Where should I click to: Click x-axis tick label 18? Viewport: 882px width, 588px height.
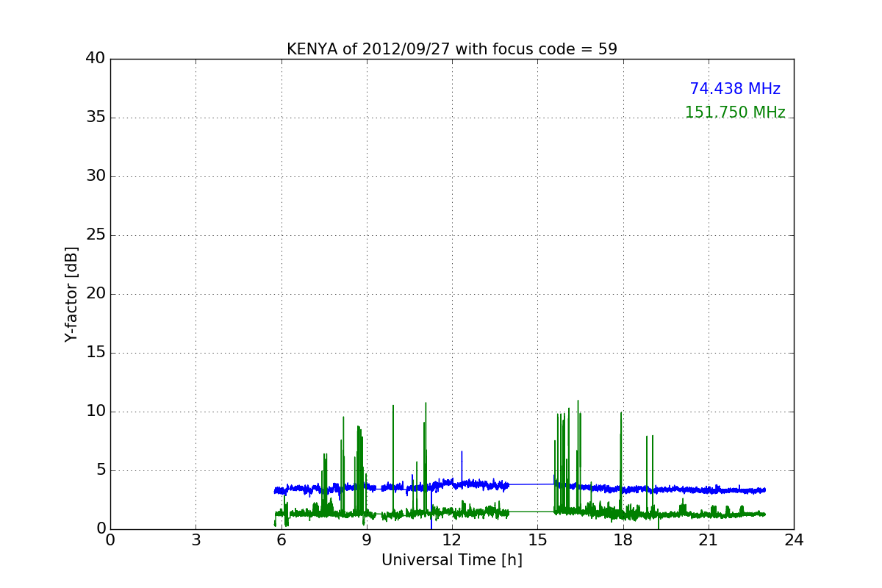click(623, 540)
